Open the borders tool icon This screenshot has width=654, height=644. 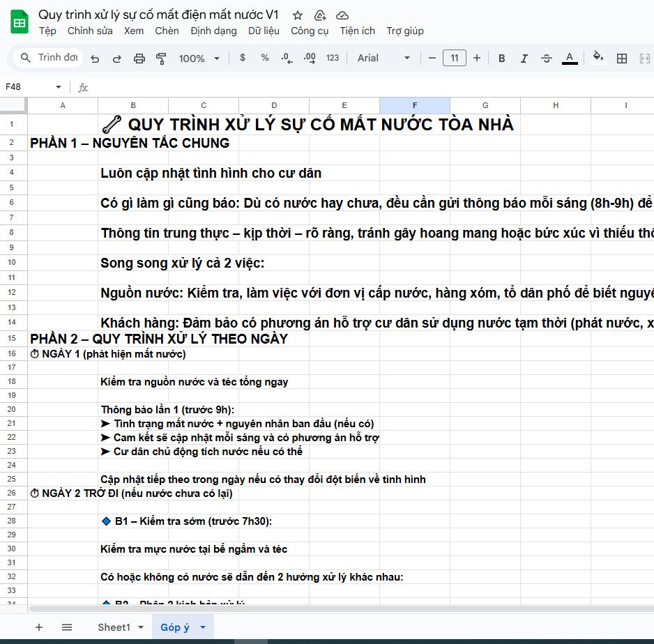pos(622,59)
